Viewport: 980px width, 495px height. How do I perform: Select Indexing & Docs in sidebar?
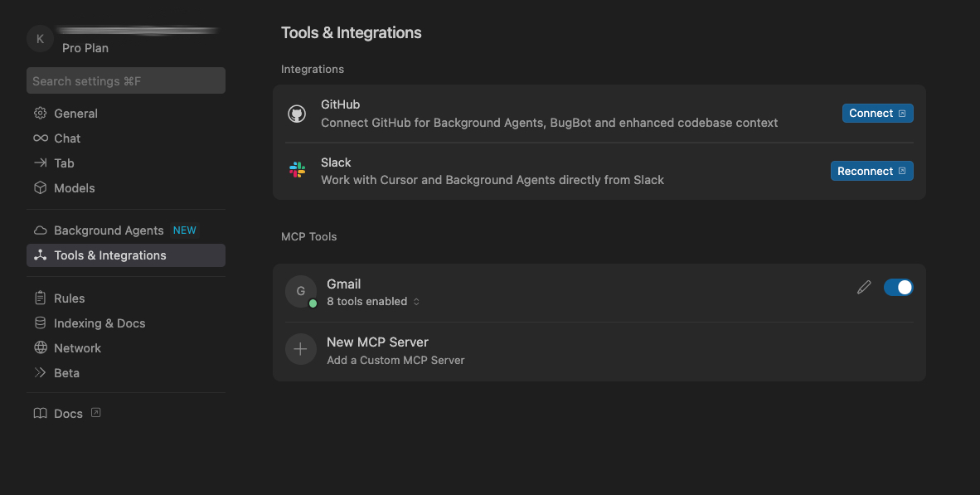point(99,323)
